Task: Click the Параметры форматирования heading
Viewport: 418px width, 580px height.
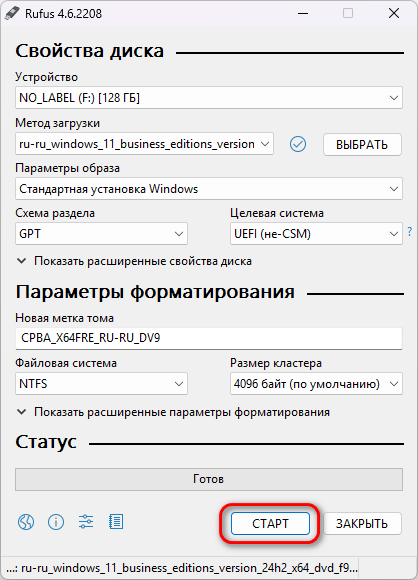Action: click(x=155, y=292)
